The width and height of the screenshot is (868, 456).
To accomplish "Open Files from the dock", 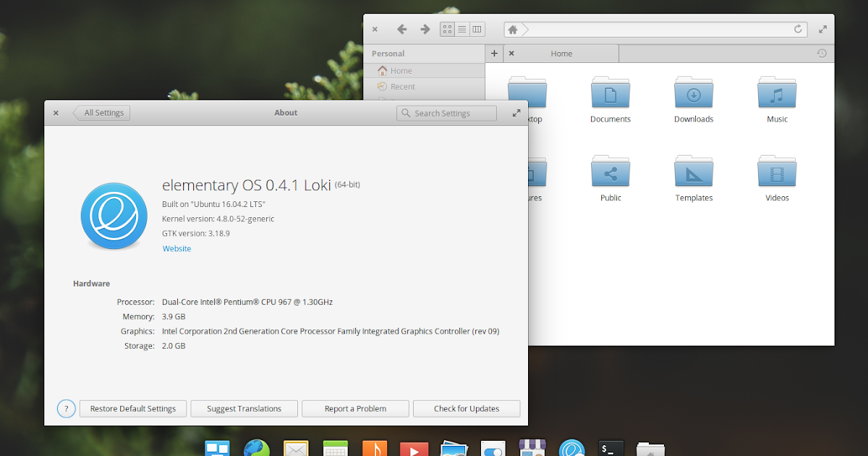I will [x=650, y=449].
